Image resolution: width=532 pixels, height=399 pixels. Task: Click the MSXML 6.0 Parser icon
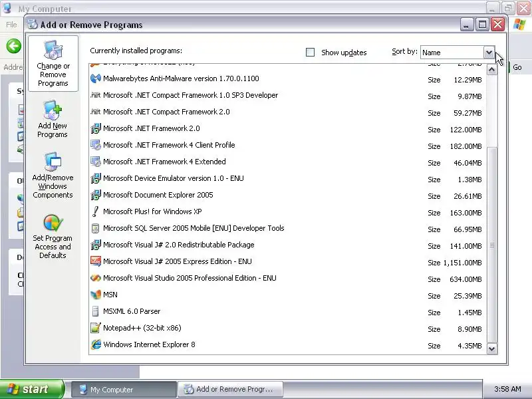(x=96, y=311)
